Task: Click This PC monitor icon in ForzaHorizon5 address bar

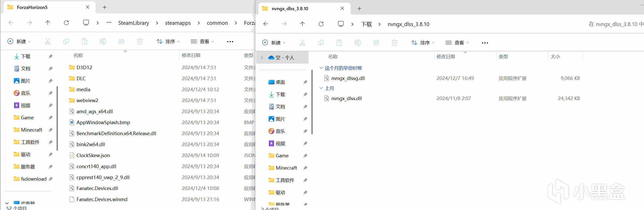Action: pos(86,23)
